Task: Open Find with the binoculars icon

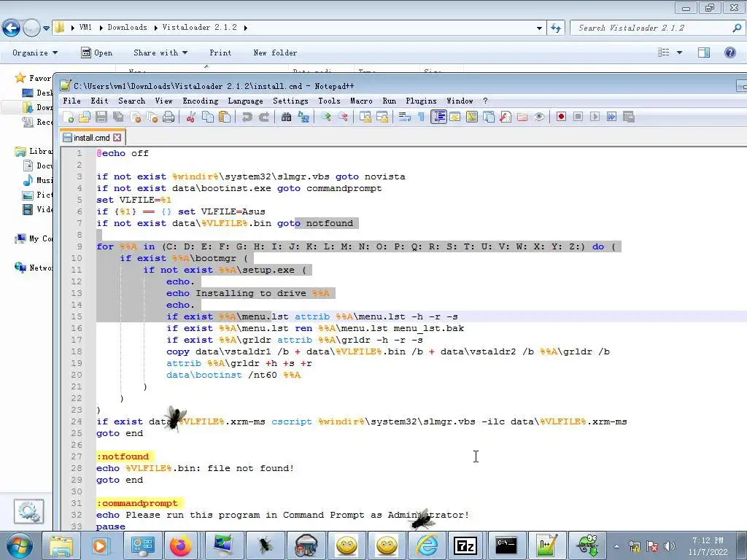Action: tap(286, 117)
